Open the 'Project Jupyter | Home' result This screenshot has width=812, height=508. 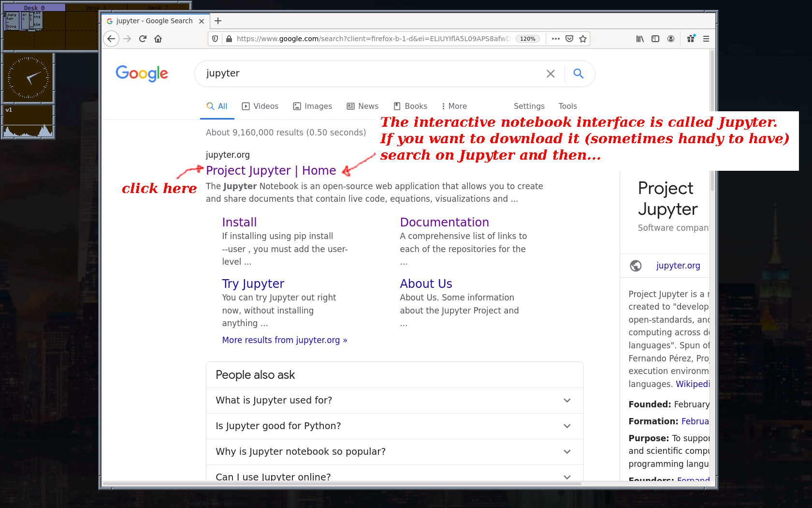click(271, 170)
